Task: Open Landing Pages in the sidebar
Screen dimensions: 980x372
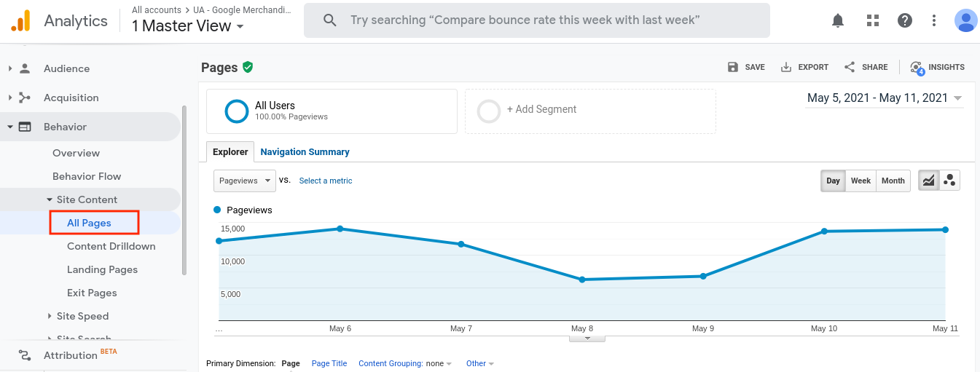Action: (x=102, y=269)
